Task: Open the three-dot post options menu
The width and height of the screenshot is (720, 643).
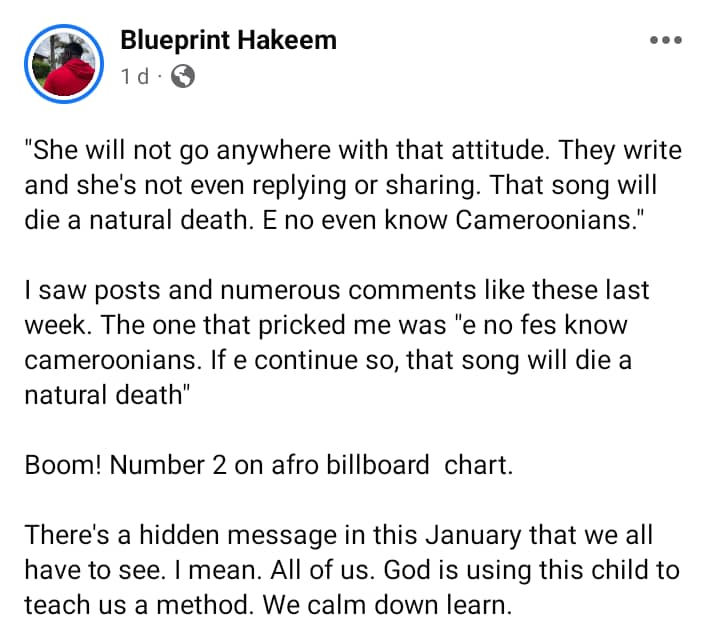Action: [x=666, y=40]
